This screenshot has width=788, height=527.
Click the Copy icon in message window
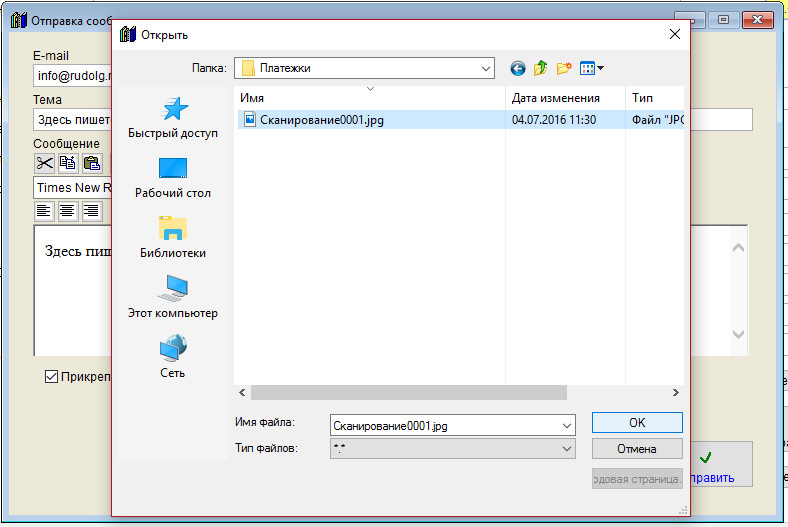[68, 163]
